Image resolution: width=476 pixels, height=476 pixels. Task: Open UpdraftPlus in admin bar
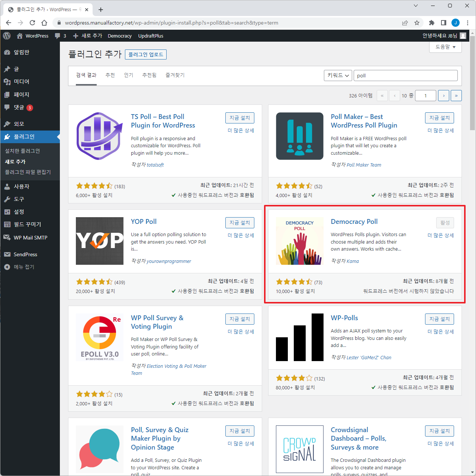151,36
